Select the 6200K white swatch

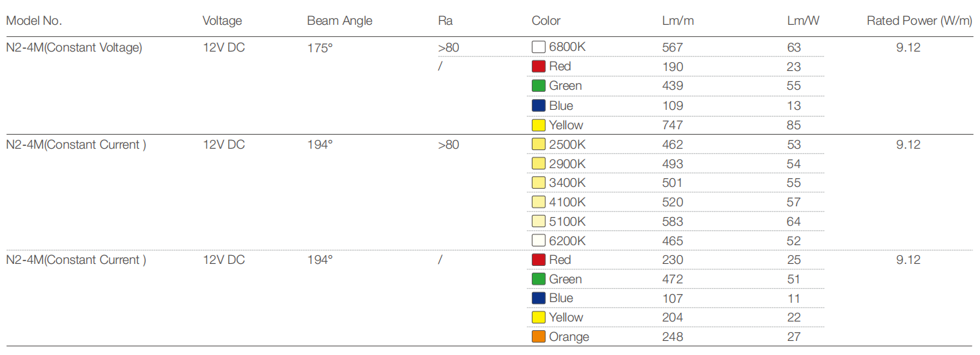pyautogui.click(x=538, y=241)
